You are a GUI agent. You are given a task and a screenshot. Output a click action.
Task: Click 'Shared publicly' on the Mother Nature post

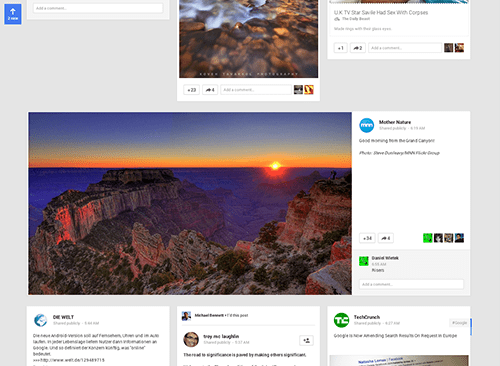pos(392,128)
